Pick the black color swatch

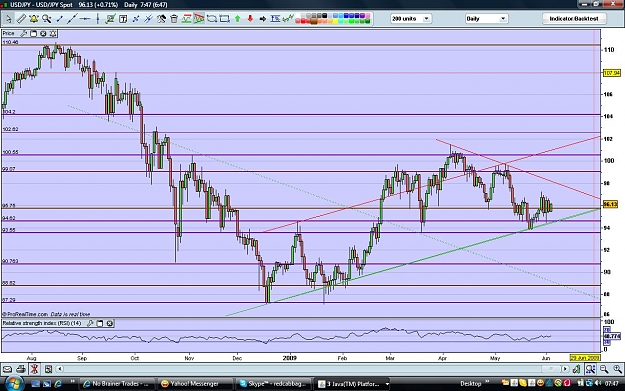pos(324,16)
